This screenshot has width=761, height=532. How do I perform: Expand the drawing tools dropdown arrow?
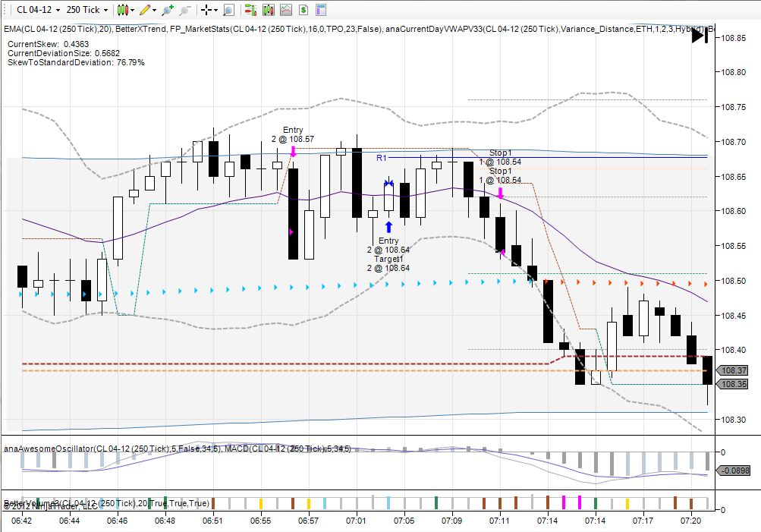point(154,10)
